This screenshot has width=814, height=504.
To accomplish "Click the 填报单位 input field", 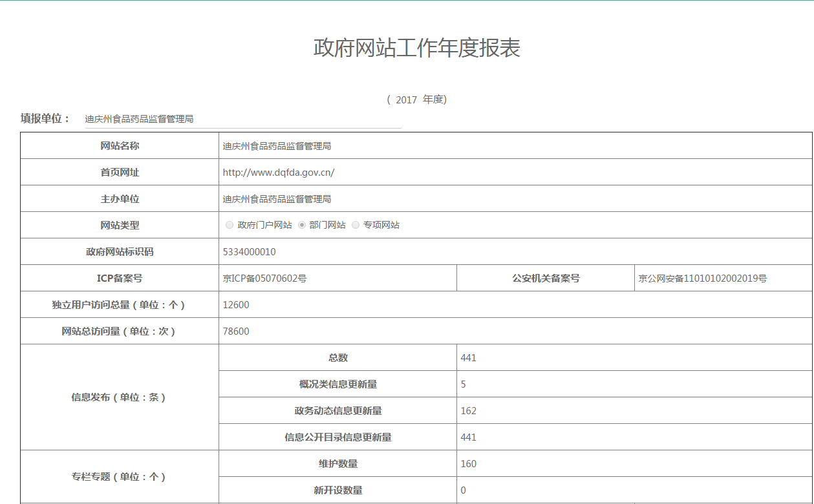I will [242, 119].
